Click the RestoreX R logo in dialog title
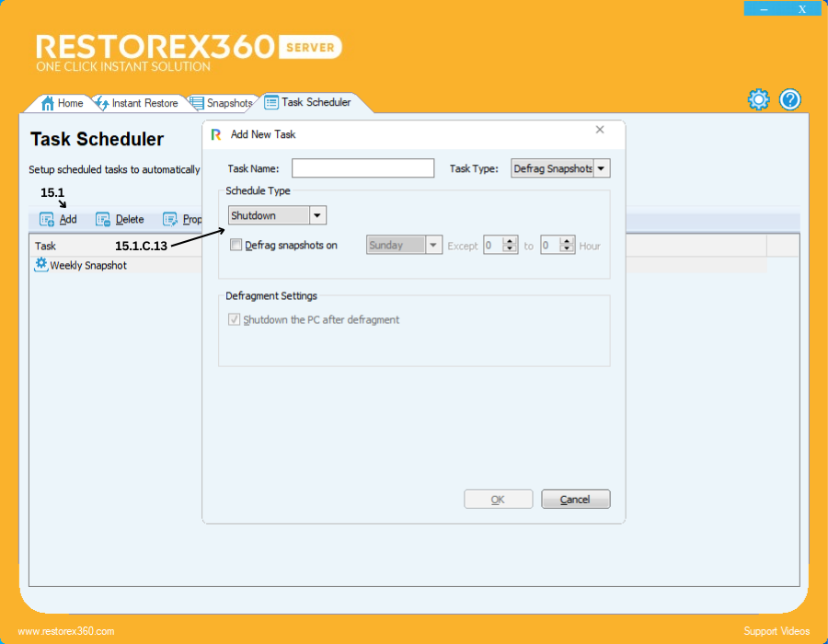The height and width of the screenshot is (644, 828). (x=216, y=134)
